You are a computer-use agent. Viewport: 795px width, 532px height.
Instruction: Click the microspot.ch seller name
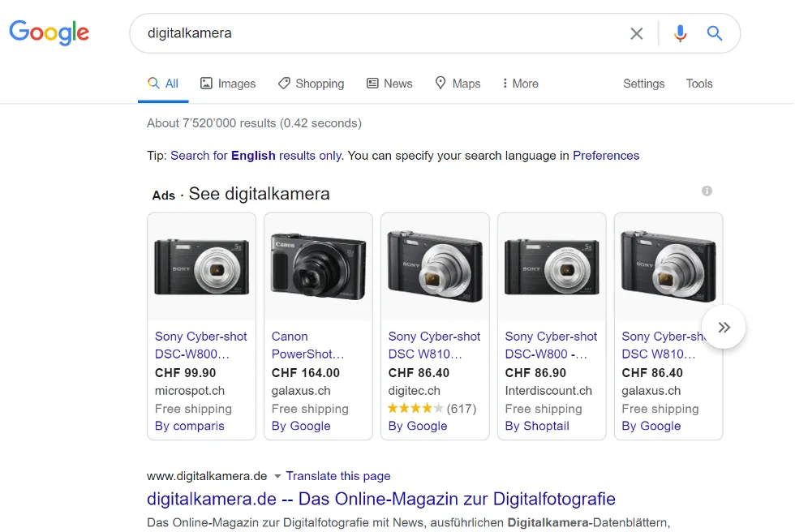coord(190,391)
